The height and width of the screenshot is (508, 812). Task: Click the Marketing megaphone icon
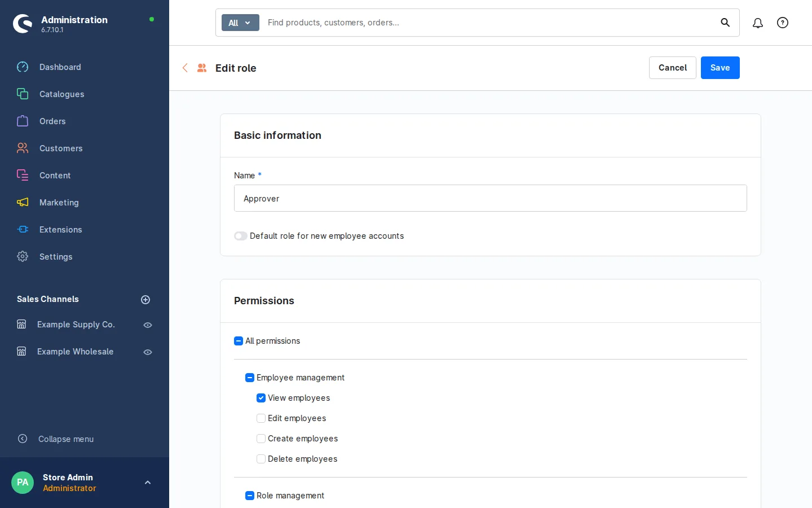[23, 203]
